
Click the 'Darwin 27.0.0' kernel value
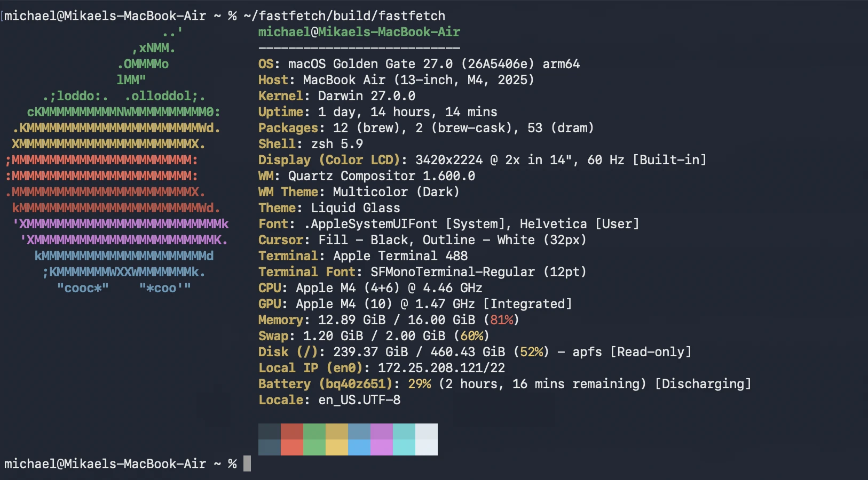coord(367,96)
